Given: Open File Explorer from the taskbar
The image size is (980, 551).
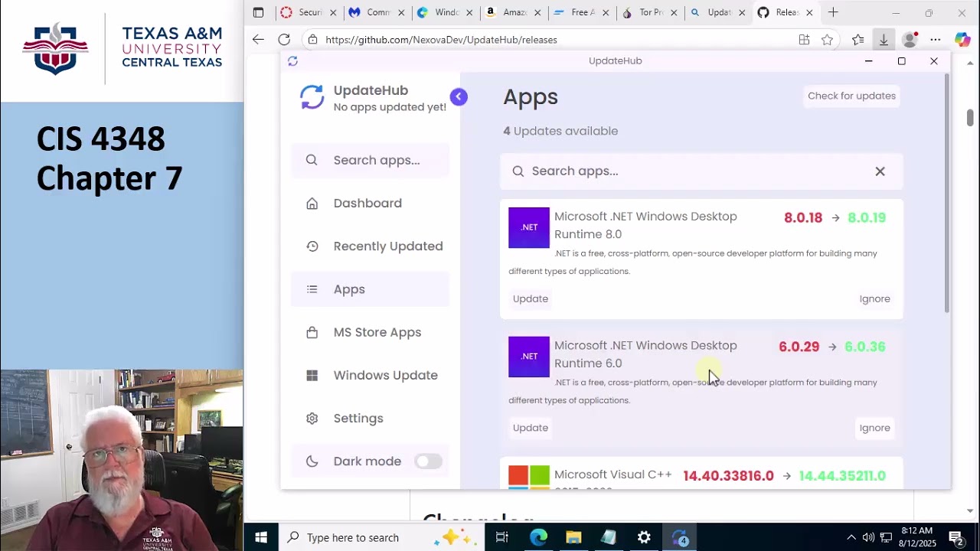Looking at the screenshot, I should [x=573, y=537].
